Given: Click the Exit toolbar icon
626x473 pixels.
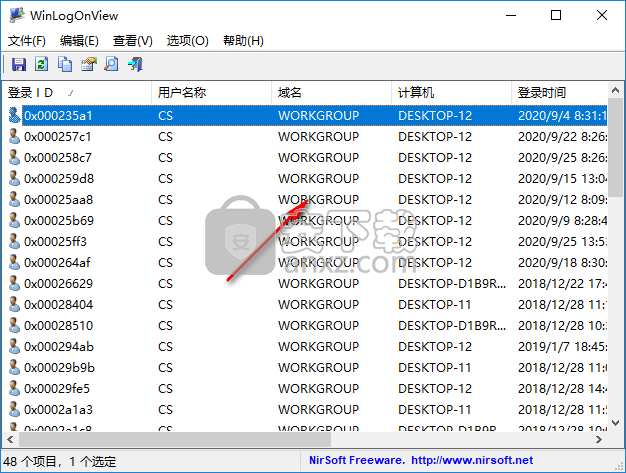Looking at the screenshot, I should (135, 64).
